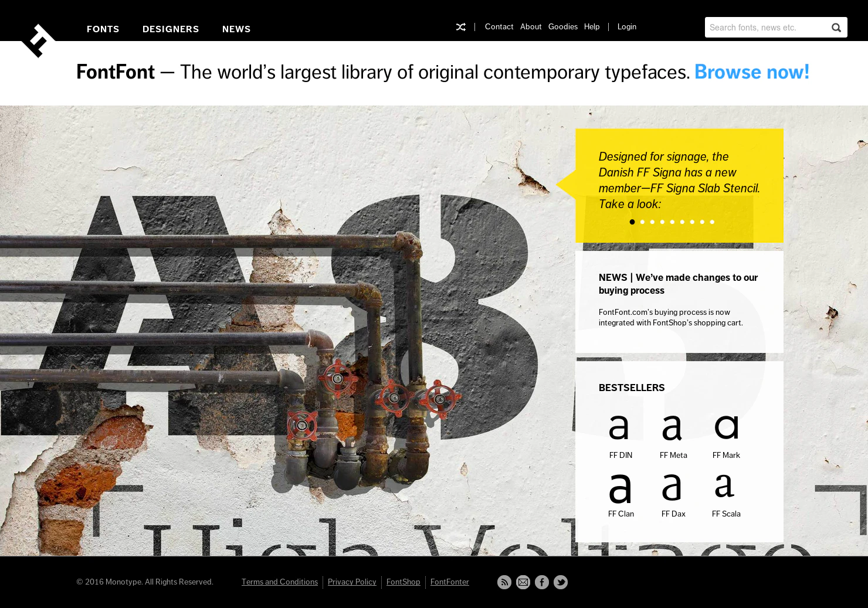Click Login in the top bar
The height and width of the screenshot is (608, 868).
pyautogui.click(x=626, y=26)
